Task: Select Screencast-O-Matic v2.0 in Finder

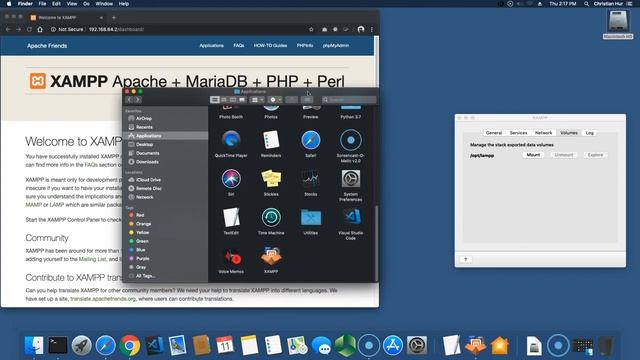Action: (351, 140)
